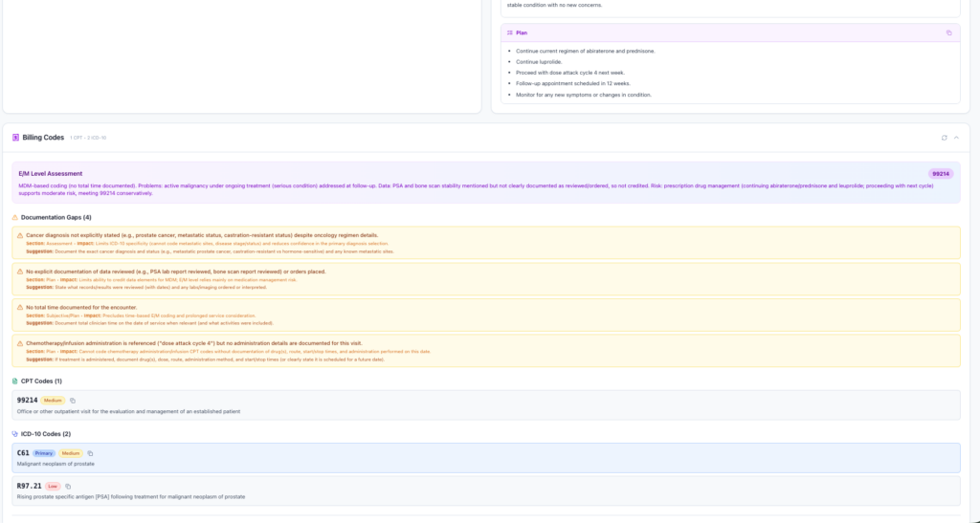Click the 99214 badge in E/M Assessment
Viewport: 980px width, 523px height.
click(941, 174)
